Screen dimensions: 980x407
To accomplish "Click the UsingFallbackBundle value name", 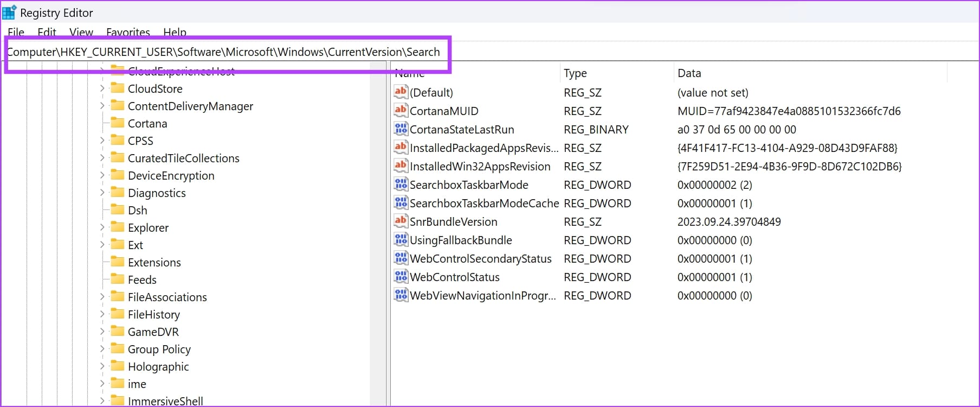I will (461, 240).
